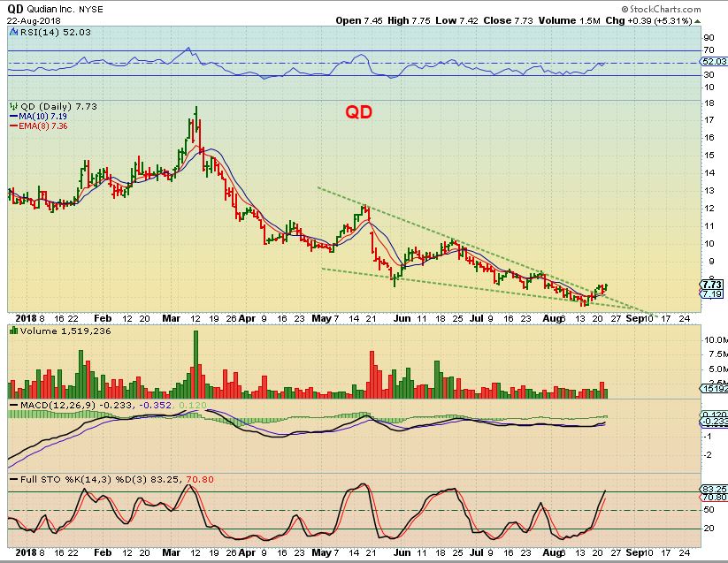Image resolution: width=728 pixels, height=563 pixels.
Task: Click the Volume 1.5M header value
Action: (569, 20)
